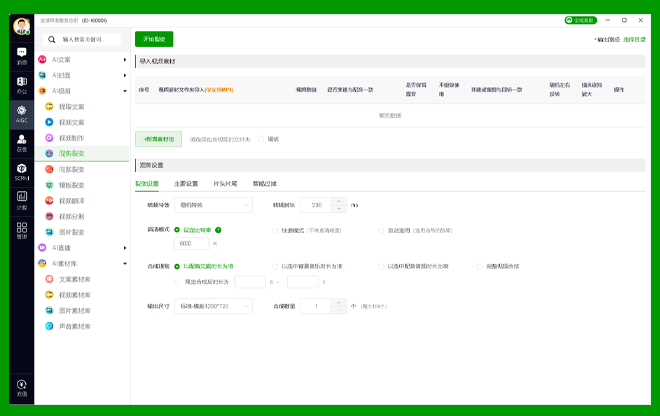Open the chat bubble icon in left bar
660x416 pixels.
[x=22, y=53]
